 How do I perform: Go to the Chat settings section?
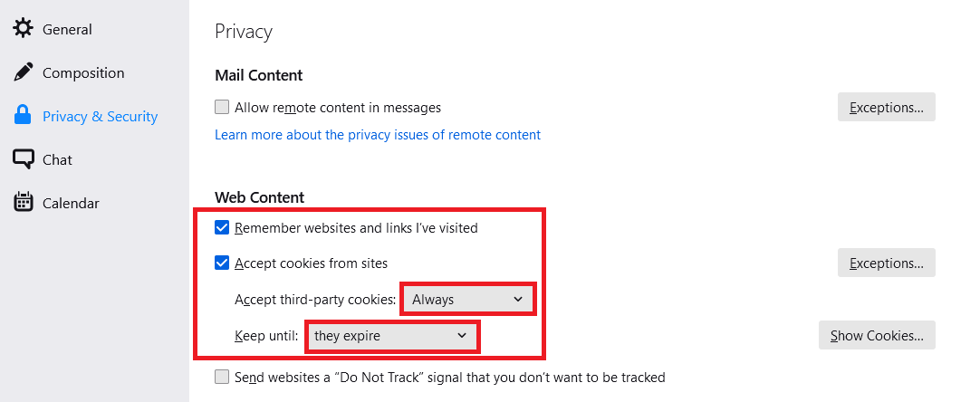57,159
